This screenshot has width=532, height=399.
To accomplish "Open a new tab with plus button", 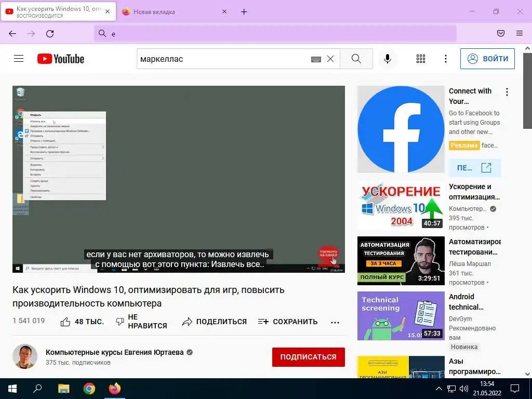I will pos(244,12).
